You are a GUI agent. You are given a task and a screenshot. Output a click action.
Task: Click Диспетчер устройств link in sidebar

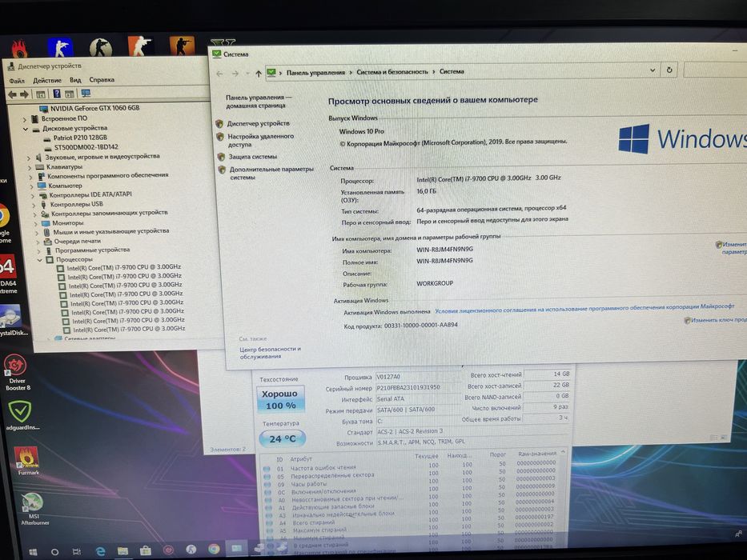click(x=258, y=123)
